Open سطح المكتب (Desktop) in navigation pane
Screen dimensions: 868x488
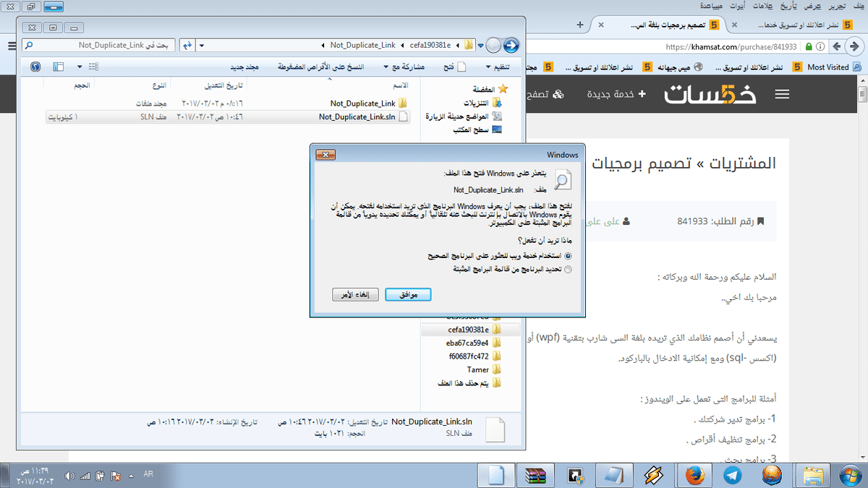click(477, 129)
